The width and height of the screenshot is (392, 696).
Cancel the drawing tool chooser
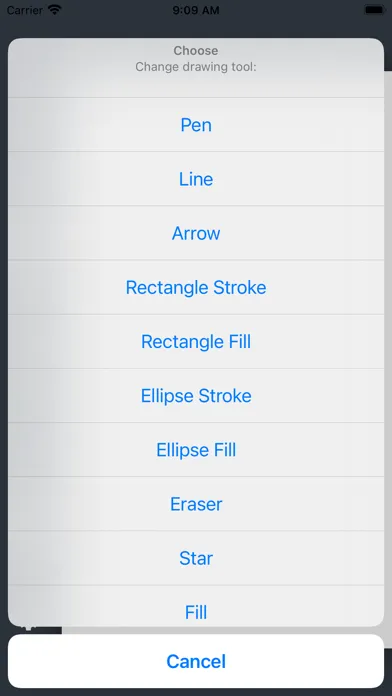[196, 661]
